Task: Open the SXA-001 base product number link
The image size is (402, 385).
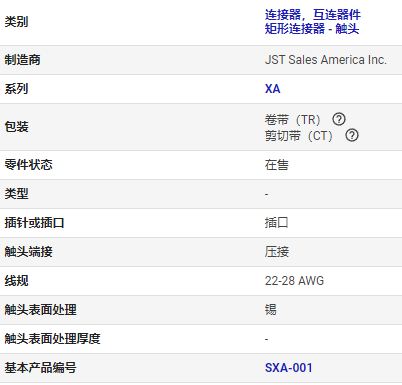Action: point(289,368)
